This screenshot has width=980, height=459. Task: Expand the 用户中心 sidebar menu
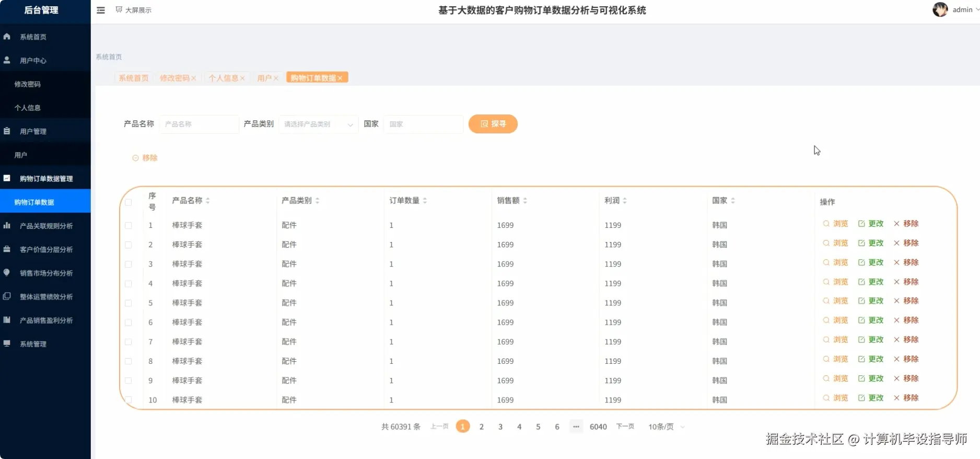45,60
